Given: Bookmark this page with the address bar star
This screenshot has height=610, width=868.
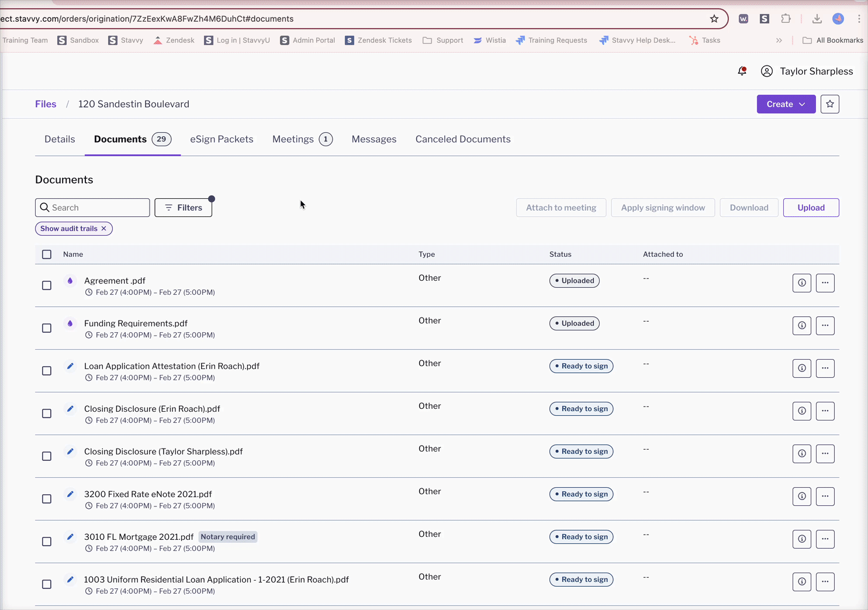Looking at the screenshot, I should tap(714, 19).
